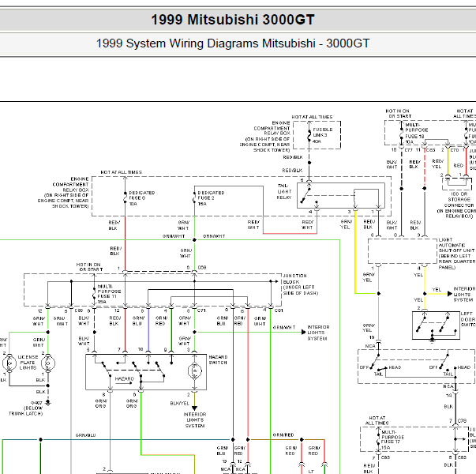Click the "HAZARD" text inside the switch box
Viewport: 476px width, 474px height.
[x=125, y=378]
